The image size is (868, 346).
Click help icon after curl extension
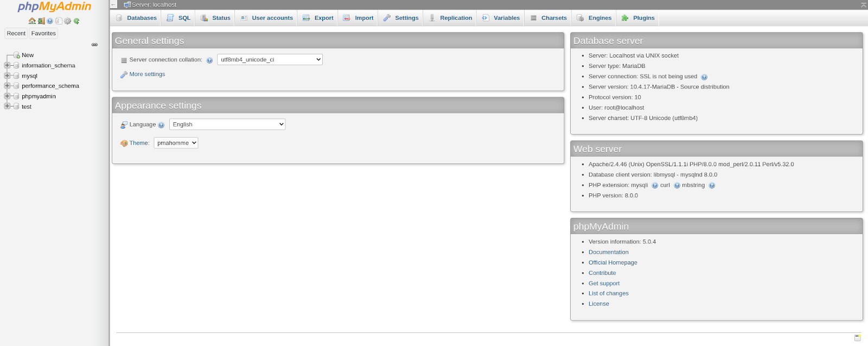click(677, 186)
